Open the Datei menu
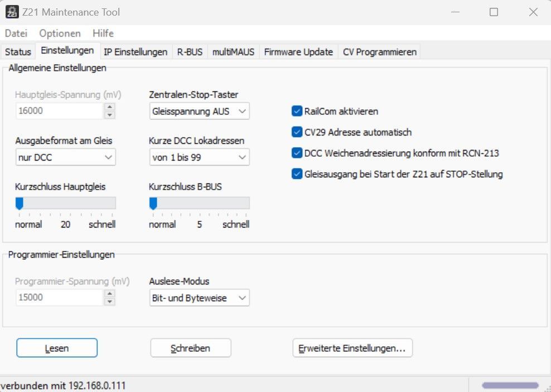 pyautogui.click(x=16, y=33)
